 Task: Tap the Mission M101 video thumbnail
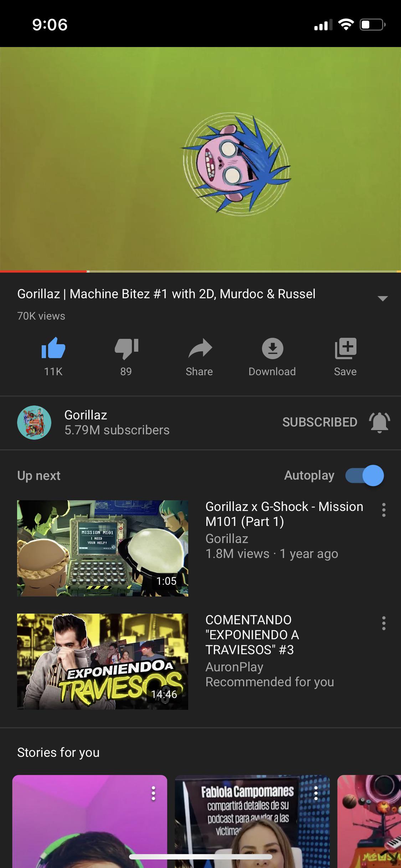pyautogui.click(x=103, y=548)
